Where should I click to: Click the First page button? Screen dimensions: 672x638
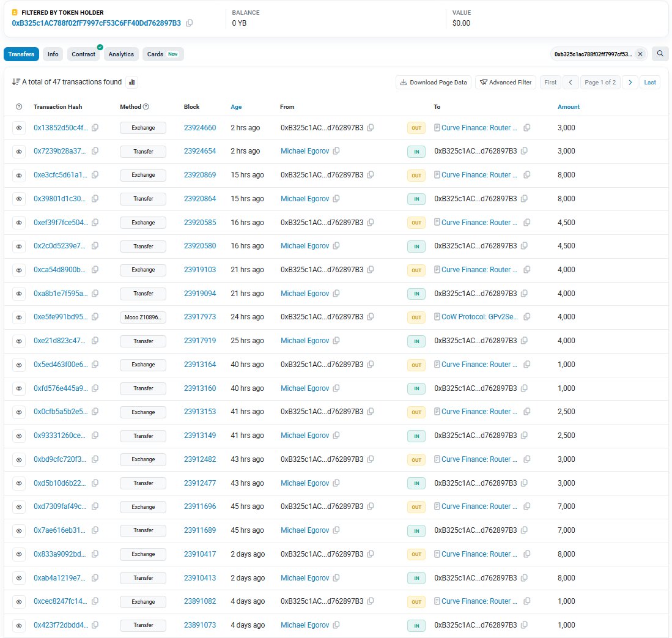point(550,83)
